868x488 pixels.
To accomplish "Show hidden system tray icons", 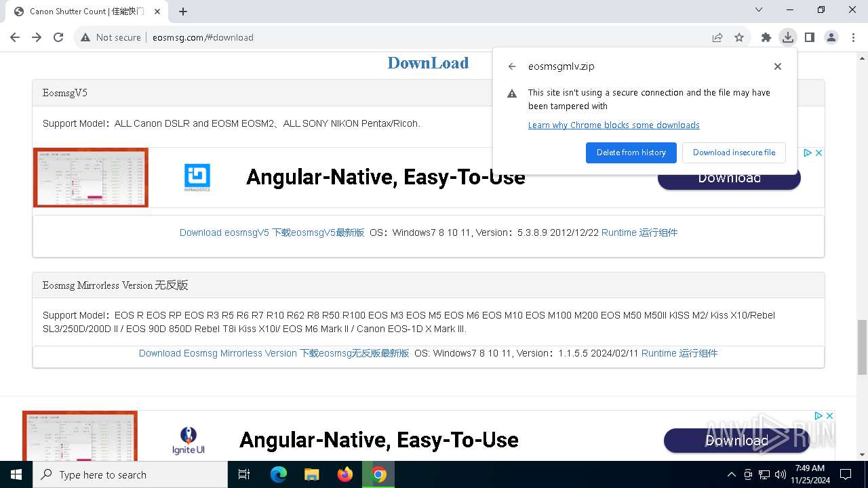I will click(731, 474).
